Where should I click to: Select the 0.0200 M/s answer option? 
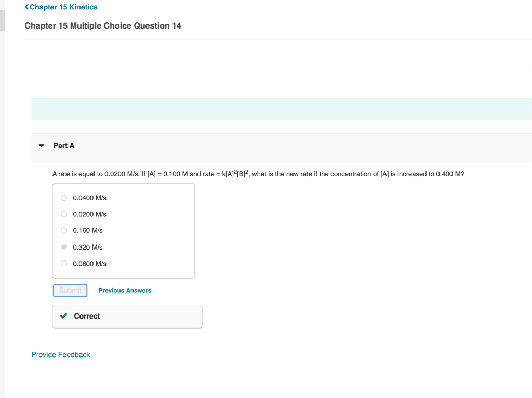[63, 214]
